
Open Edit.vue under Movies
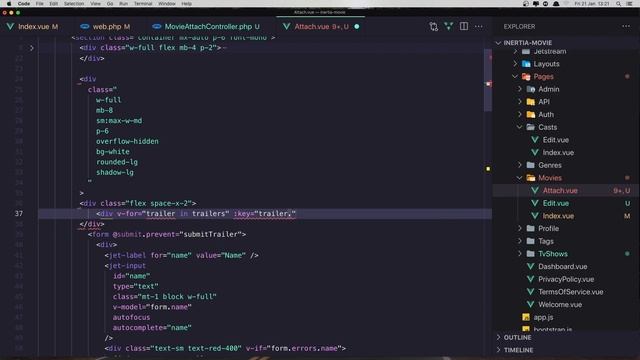556,203
